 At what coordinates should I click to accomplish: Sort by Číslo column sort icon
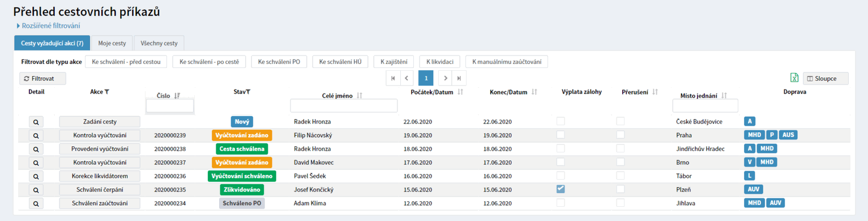click(178, 96)
